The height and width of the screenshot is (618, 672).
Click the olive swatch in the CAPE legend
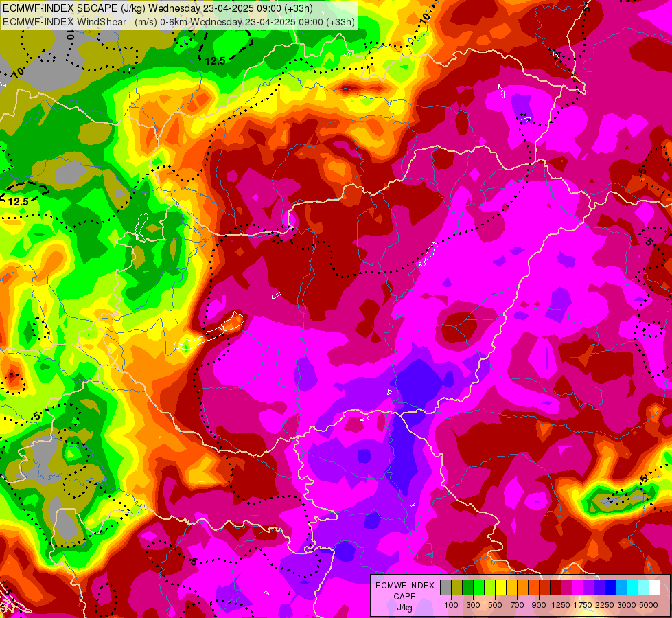point(457,587)
